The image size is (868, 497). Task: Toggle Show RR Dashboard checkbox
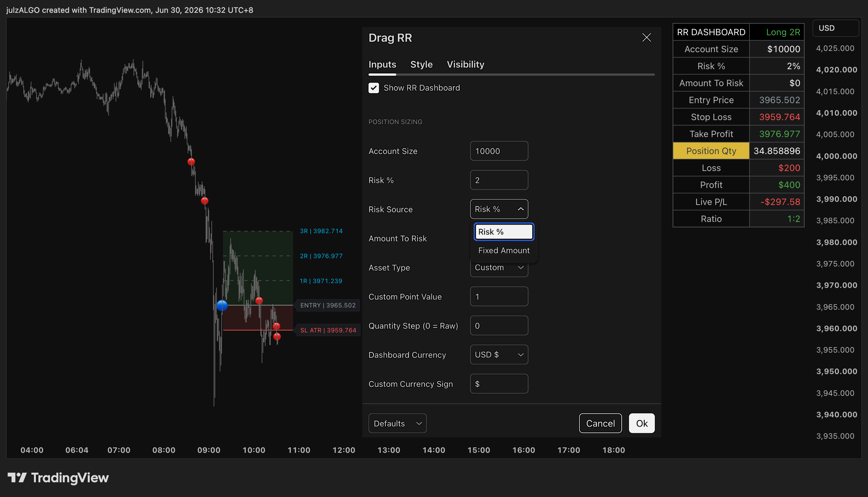point(374,88)
